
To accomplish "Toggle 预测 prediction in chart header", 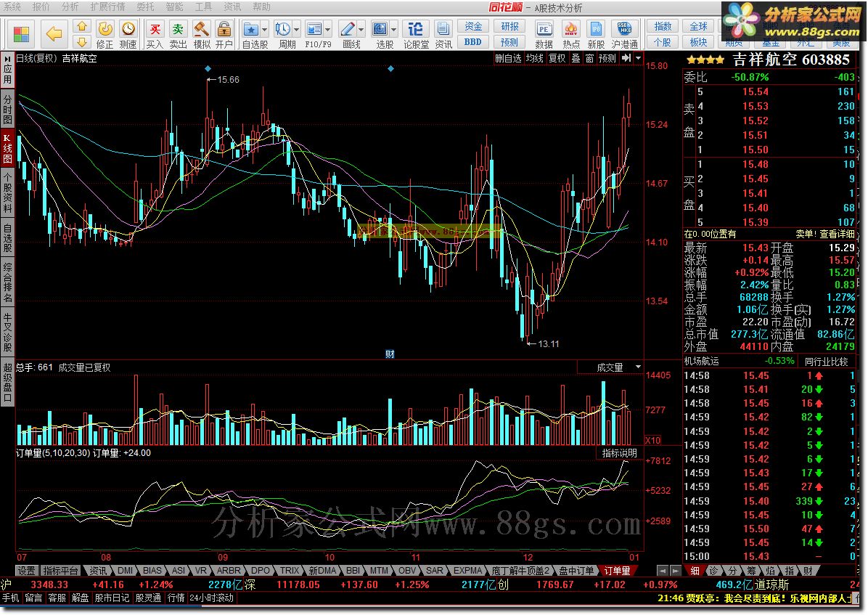I will coord(607,58).
